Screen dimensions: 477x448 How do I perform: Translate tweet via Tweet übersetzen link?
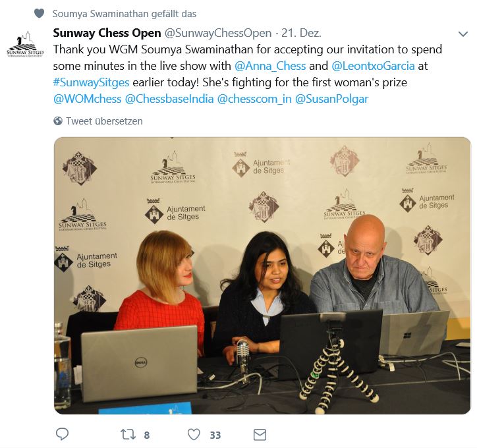tap(104, 121)
